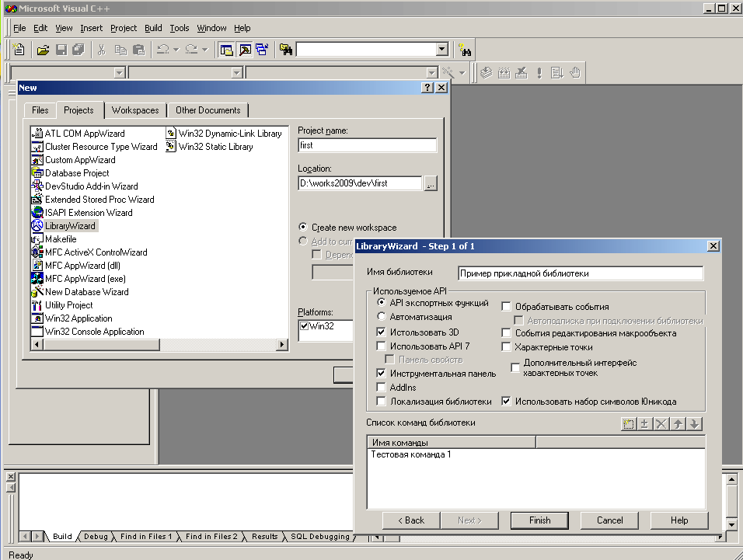The image size is (743, 560).
Task: Expand the Redo history dropdown arrow
Action: (205, 50)
